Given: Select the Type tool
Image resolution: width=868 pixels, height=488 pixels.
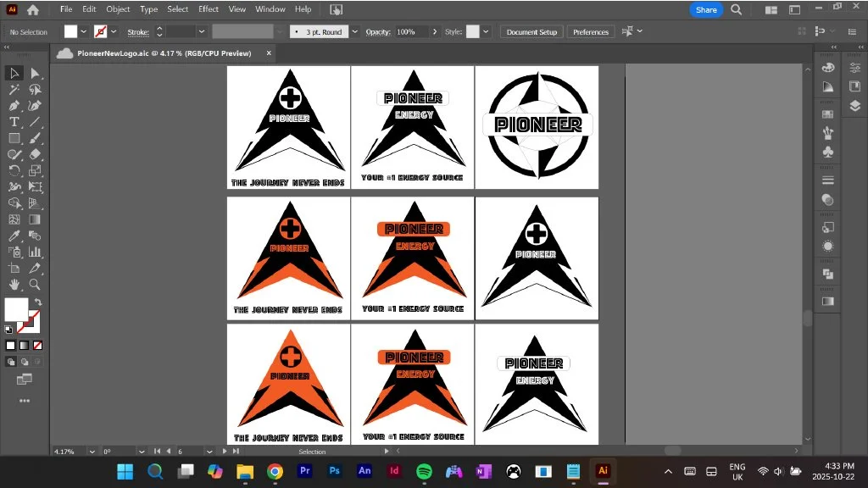Looking at the screenshot, I should (14, 122).
